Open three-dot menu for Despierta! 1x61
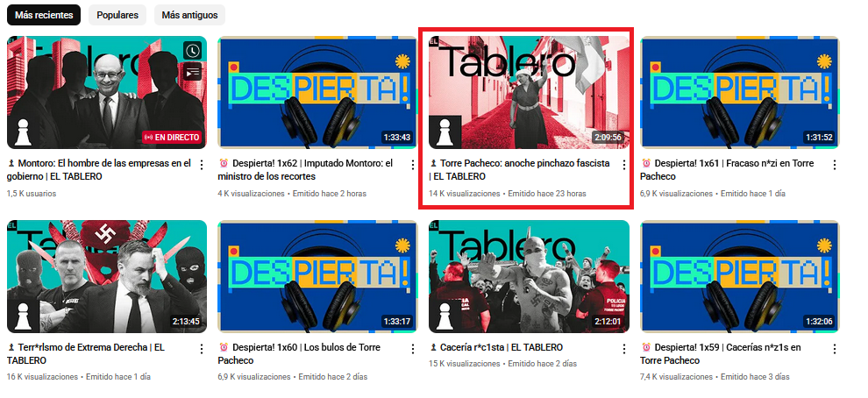Screen dimensions: 868x398 [x=835, y=165]
